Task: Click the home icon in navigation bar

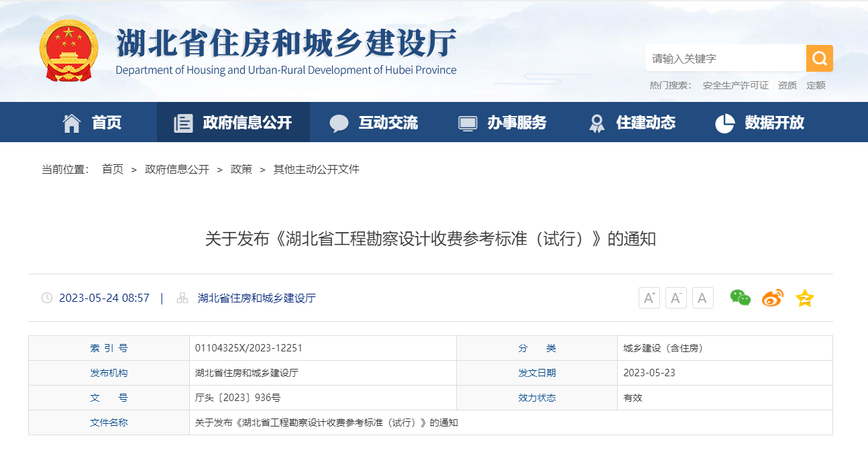Action: coord(72,123)
